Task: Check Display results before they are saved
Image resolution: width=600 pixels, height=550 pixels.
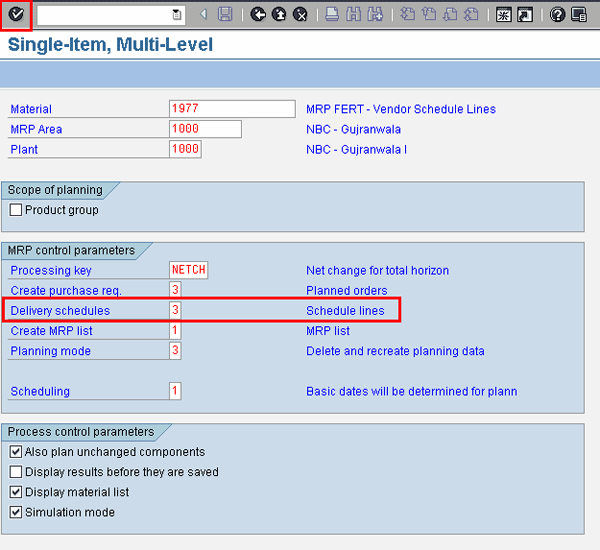Action: pyautogui.click(x=16, y=472)
